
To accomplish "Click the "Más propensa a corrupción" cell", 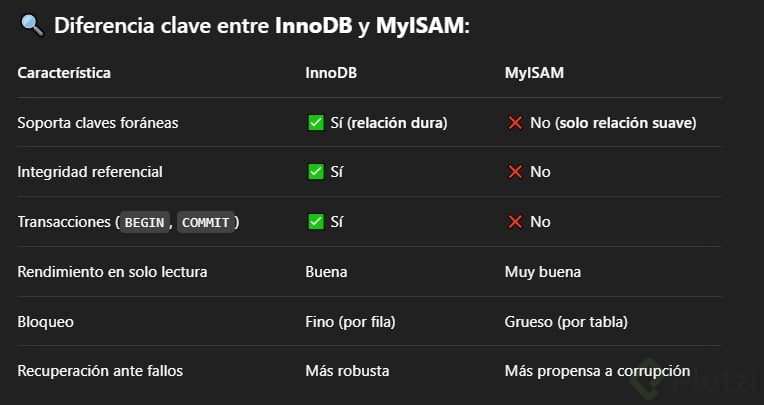I will (597, 371).
